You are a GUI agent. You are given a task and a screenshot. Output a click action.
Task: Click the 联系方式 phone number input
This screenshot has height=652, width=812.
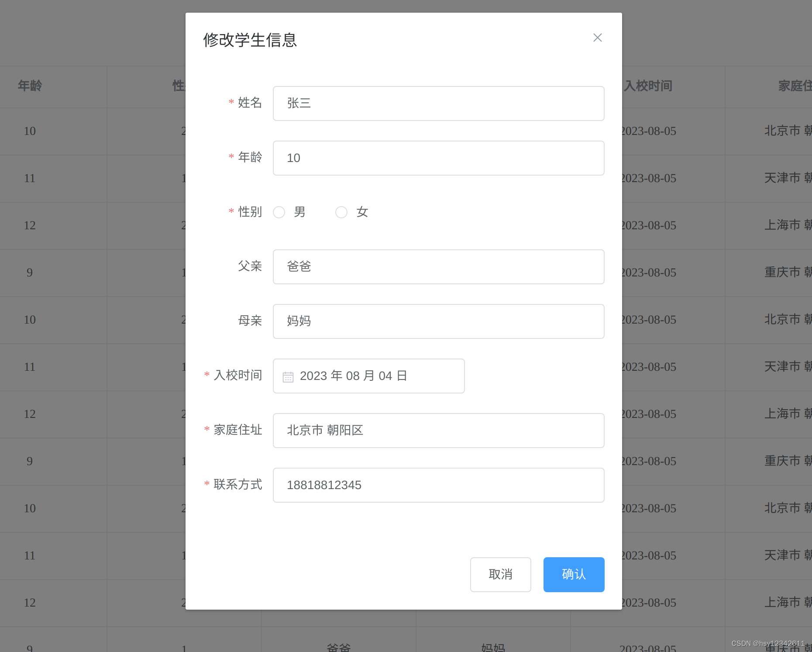click(x=438, y=485)
